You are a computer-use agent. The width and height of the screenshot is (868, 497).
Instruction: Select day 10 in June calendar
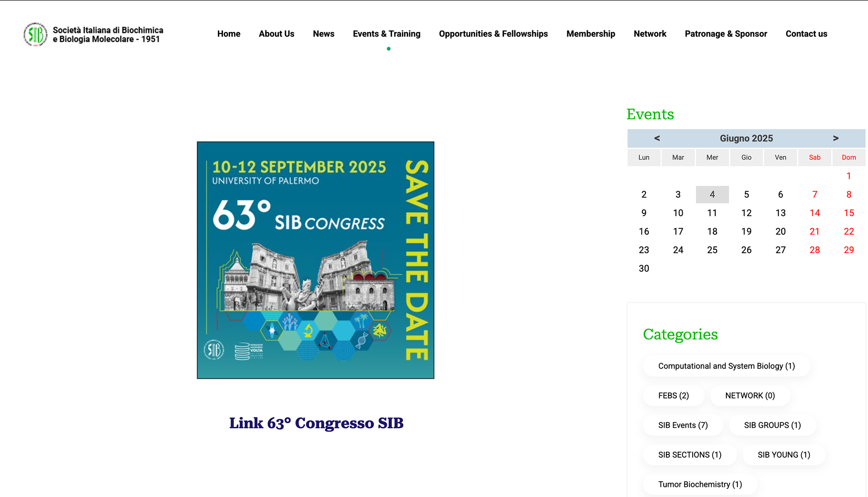678,213
